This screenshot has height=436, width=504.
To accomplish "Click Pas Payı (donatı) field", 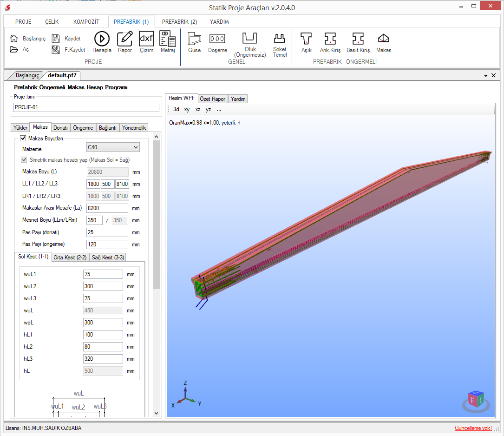I will pos(107,232).
